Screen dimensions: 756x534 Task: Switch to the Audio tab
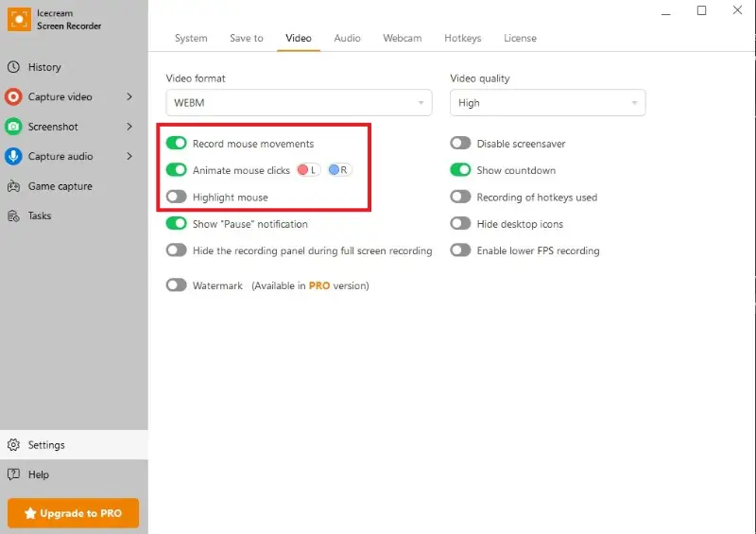(347, 39)
